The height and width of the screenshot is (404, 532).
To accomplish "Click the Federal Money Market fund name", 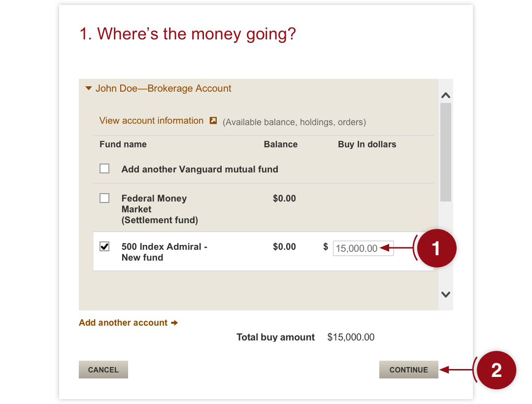I will pos(160,209).
